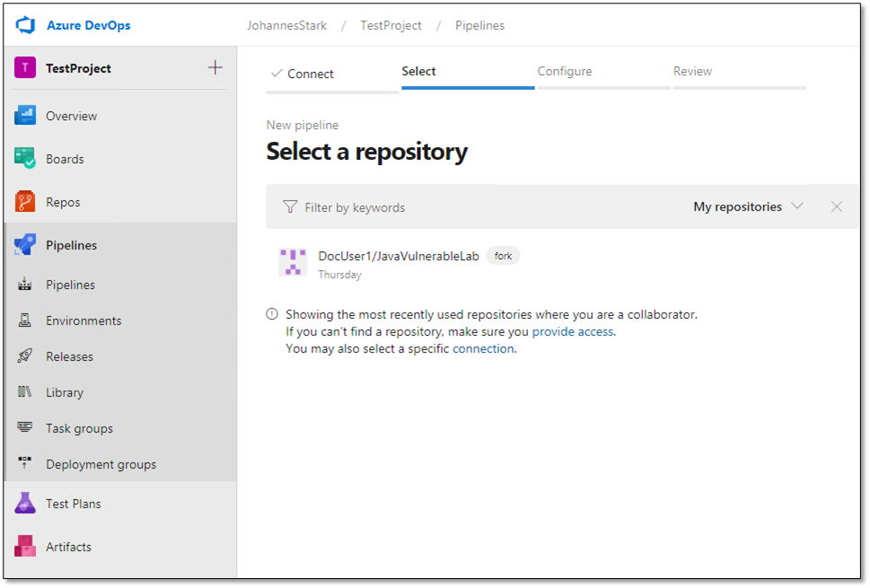
Task: Expand the My repositories dropdown
Action: (748, 206)
